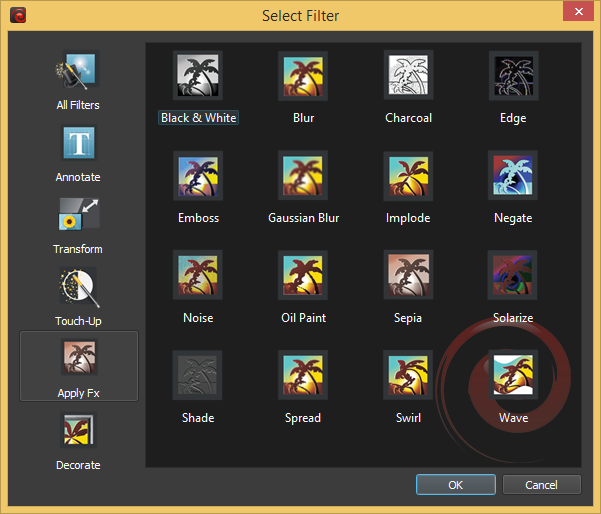Select the Edge filter icon
The height and width of the screenshot is (514, 601).
(x=513, y=76)
